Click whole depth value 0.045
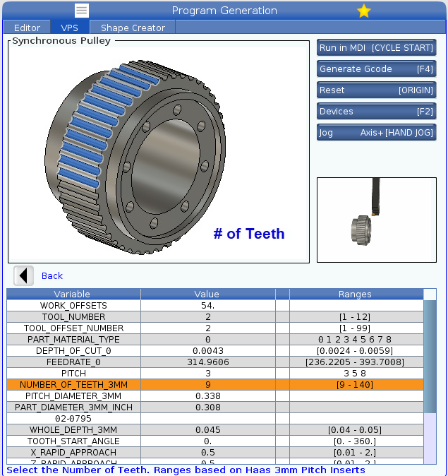 (207, 430)
